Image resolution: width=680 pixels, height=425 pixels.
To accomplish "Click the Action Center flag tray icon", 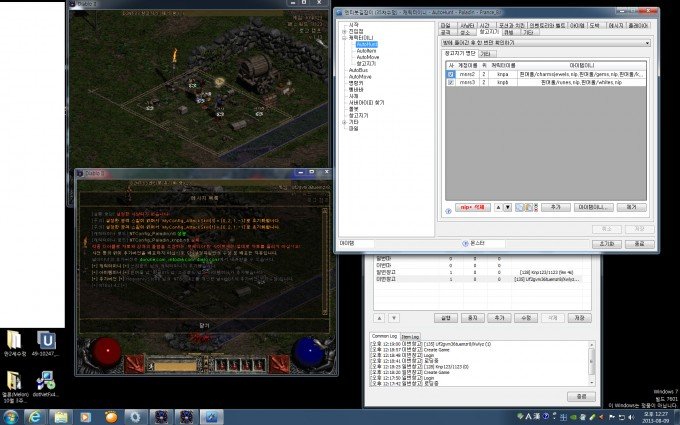I will click(x=612, y=417).
